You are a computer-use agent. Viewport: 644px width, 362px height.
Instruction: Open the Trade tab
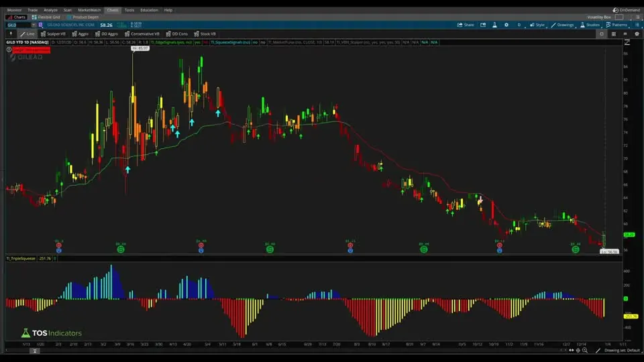click(32, 10)
